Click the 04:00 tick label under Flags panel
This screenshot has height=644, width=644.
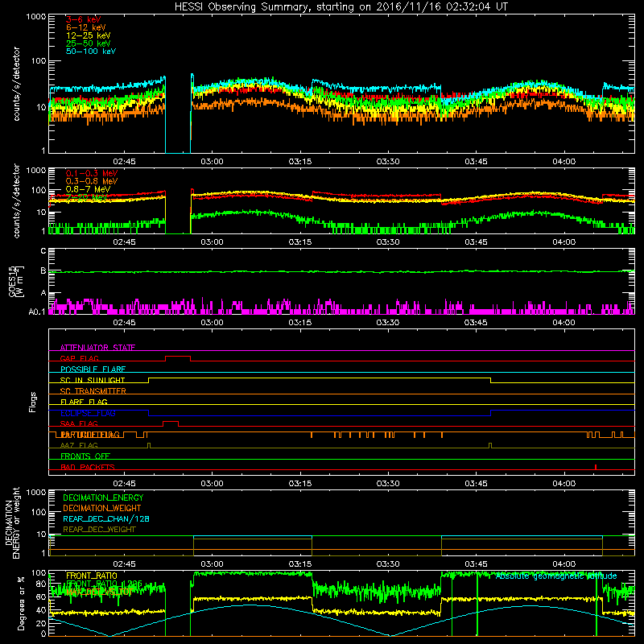[563, 484]
